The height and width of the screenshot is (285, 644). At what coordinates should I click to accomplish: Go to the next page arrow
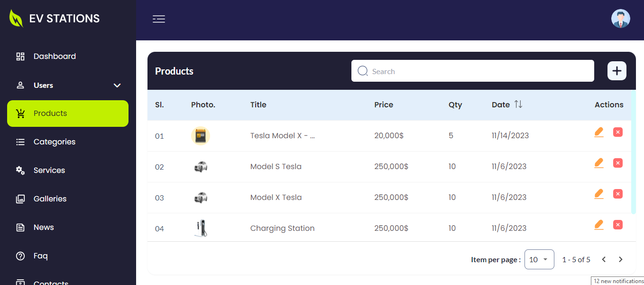coord(620,259)
